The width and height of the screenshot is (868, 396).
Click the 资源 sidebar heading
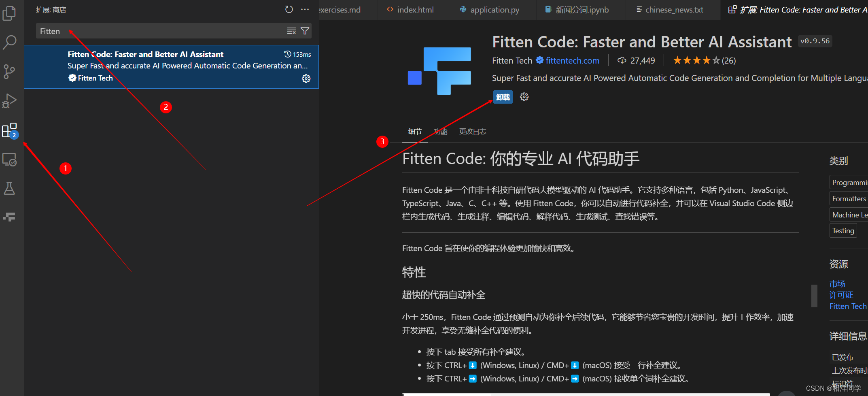[x=838, y=264]
